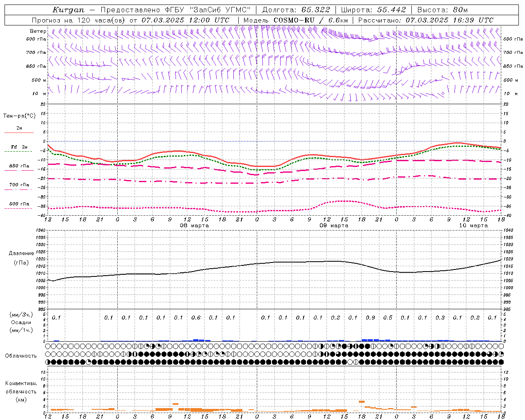
Task: Click the "700 гПа" temperature legend entry
Action: click(19, 185)
